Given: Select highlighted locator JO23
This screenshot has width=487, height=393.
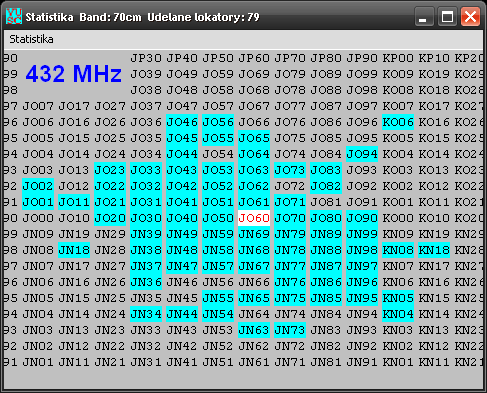Looking at the screenshot, I should [x=110, y=170].
